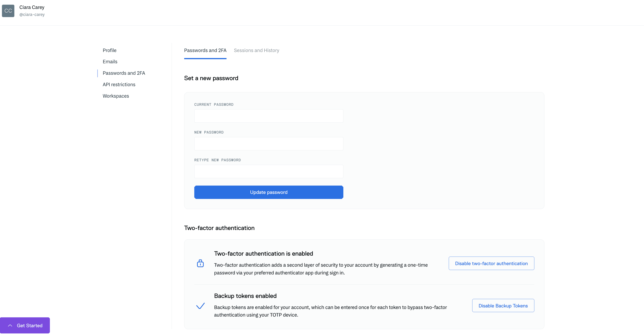Expand the Get Started panel chevron
The width and height of the screenshot is (644, 335).
10,325
